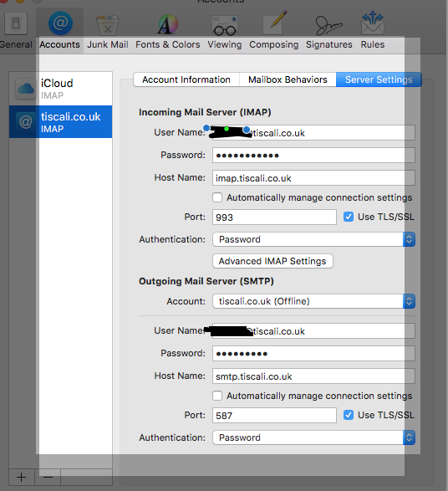
Task: Uncheck Use TLS/SSL for port 993
Action: (x=349, y=217)
